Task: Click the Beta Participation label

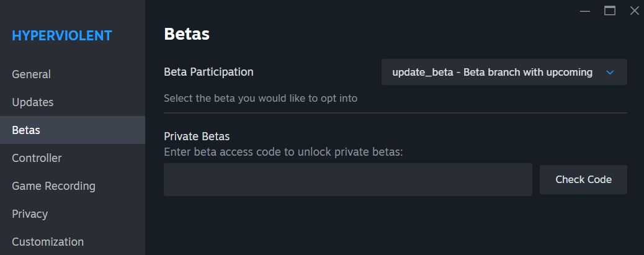Action: click(x=208, y=72)
